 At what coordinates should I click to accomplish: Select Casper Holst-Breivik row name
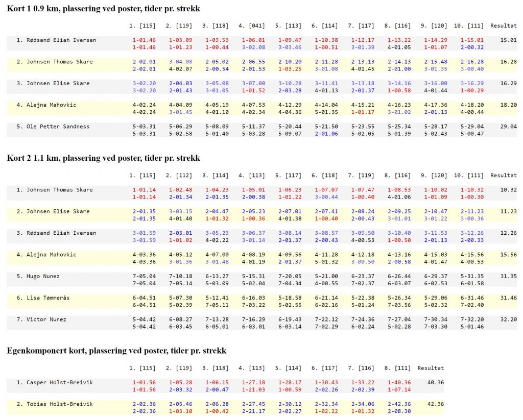(59, 382)
